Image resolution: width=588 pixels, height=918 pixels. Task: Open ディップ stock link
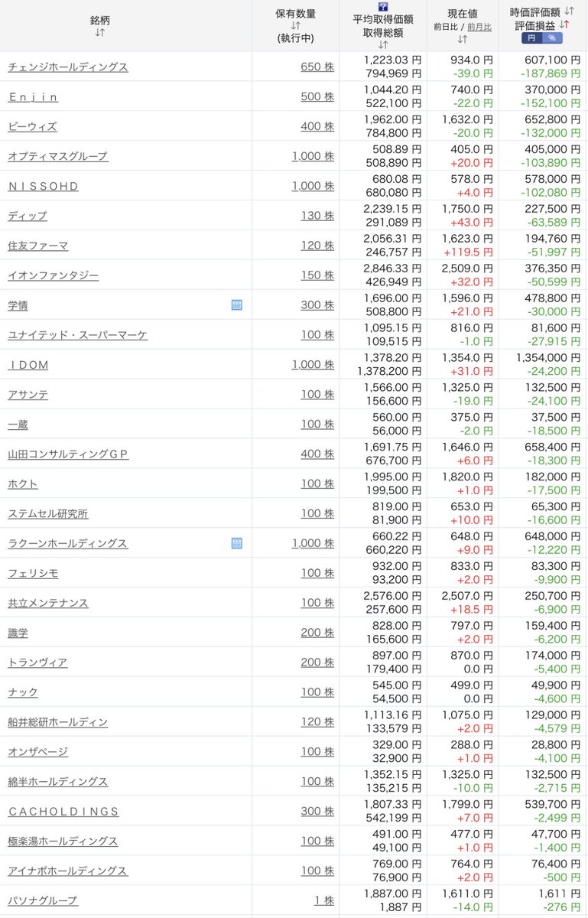click(x=28, y=216)
